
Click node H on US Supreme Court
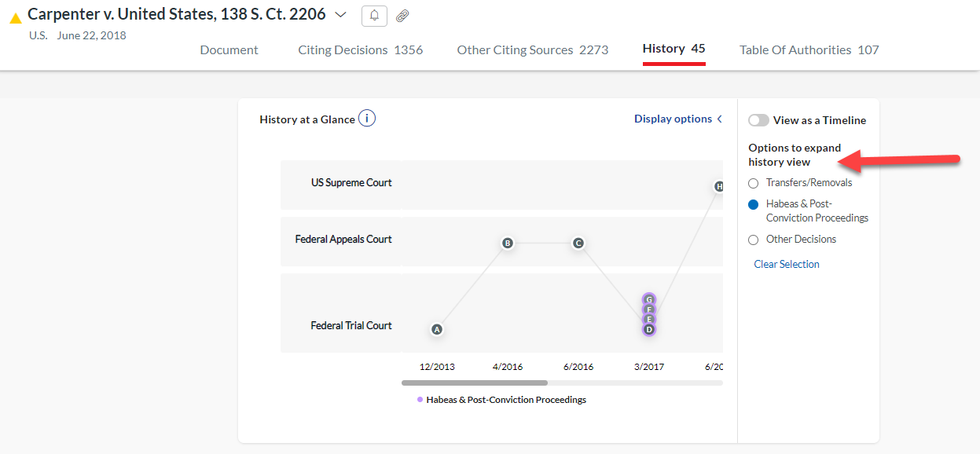pyautogui.click(x=718, y=187)
